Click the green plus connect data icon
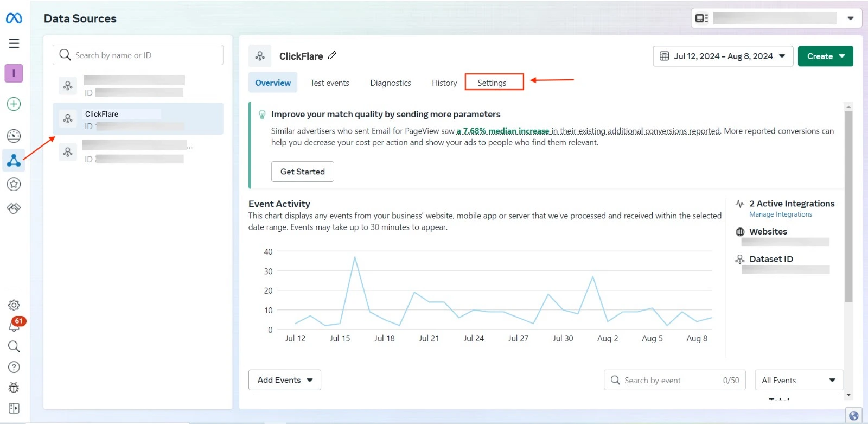 pyautogui.click(x=14, y=104)
